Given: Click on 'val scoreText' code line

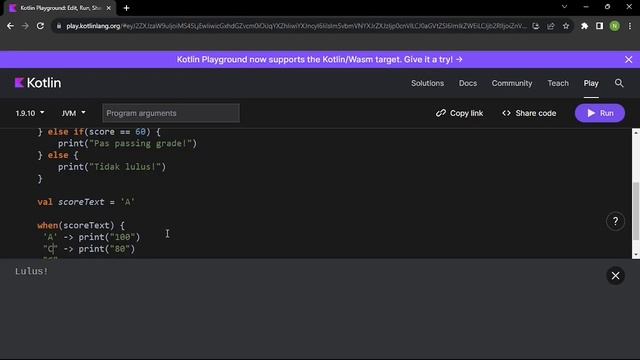Looking at the screenshot, I should [x=86, y=202].
